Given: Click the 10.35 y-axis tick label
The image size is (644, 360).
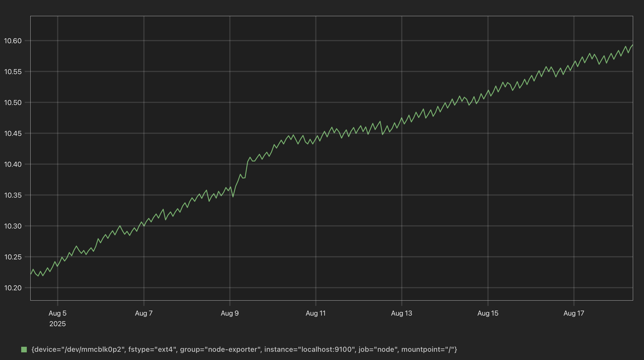Looking at the screenshot, I should (x=13, y=195).
